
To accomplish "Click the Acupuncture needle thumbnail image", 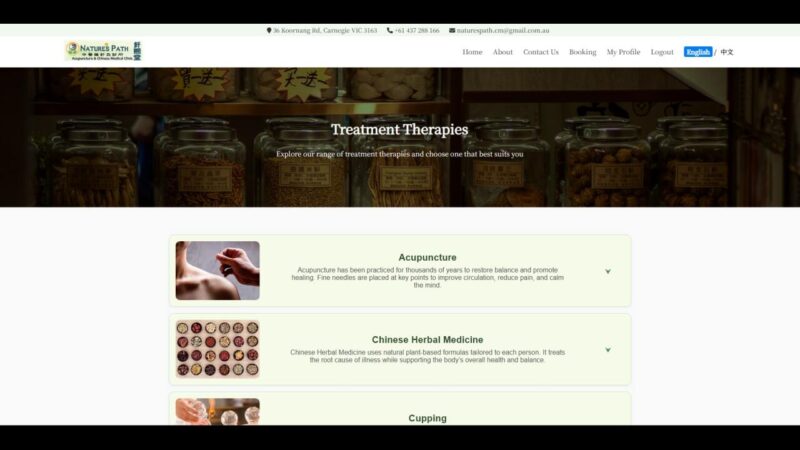I will tap(217, 271).
